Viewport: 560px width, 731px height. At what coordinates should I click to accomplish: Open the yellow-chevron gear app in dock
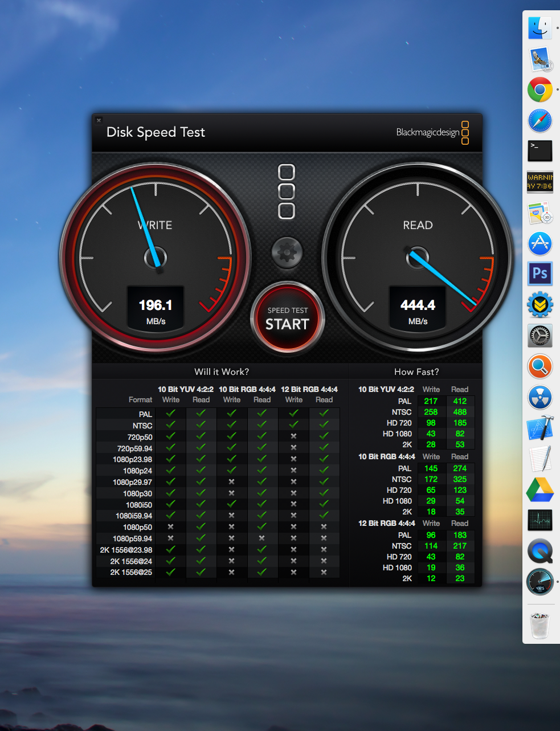tap(539, 305)
